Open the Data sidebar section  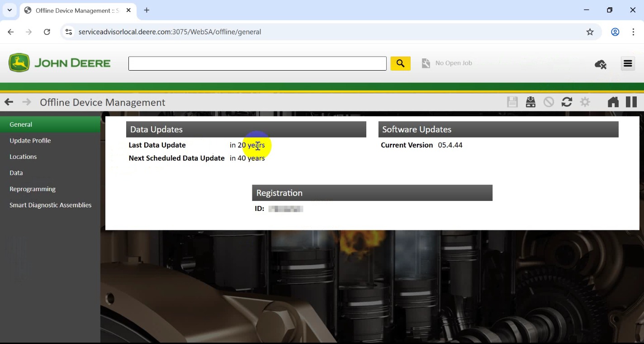(x=16, y=173)
